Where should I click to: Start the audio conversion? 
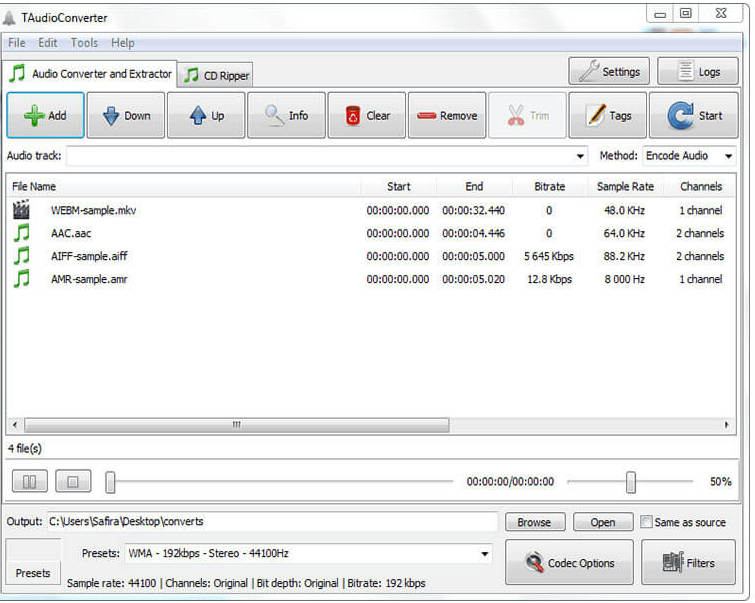(x=694, y=116)
